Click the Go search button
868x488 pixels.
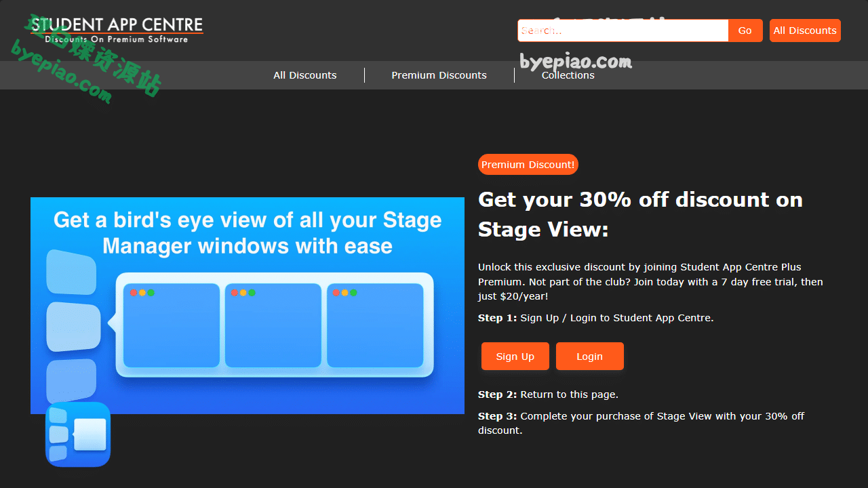(745, 30)
